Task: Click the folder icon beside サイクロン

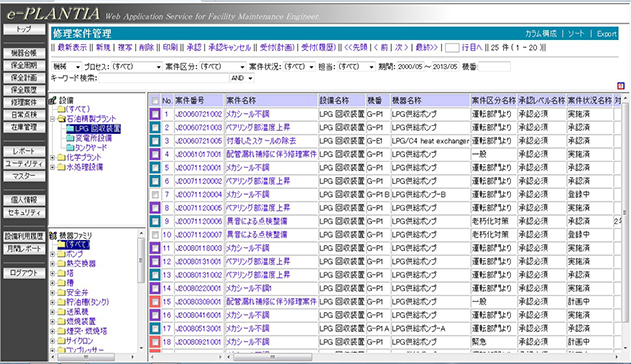Action: tap(61, 341)
